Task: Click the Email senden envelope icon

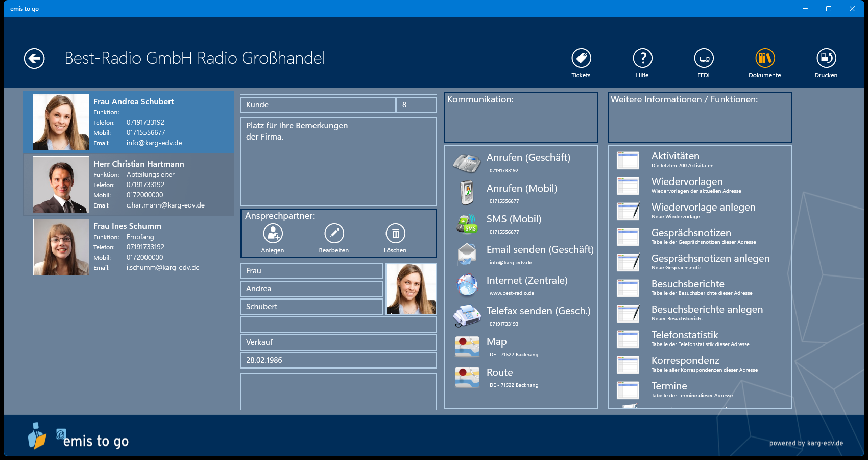Action: [467, 255]
